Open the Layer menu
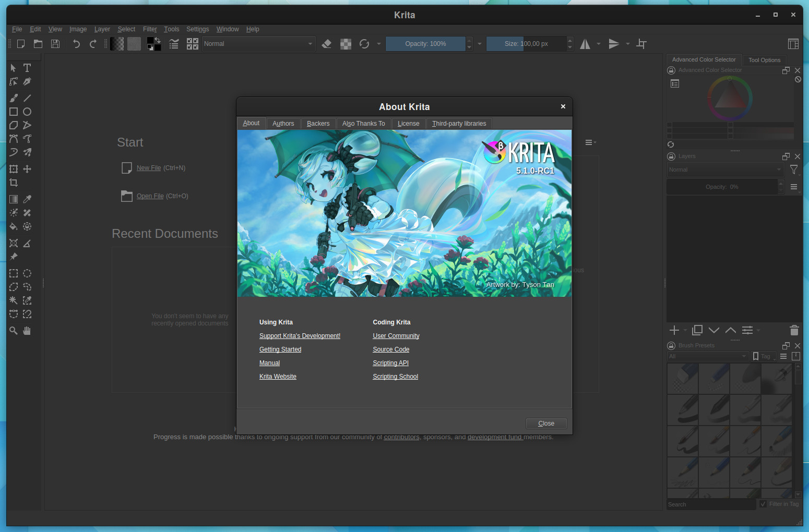Screen dimensions: 809x532 pyautogui.click(x=102, y=29)
